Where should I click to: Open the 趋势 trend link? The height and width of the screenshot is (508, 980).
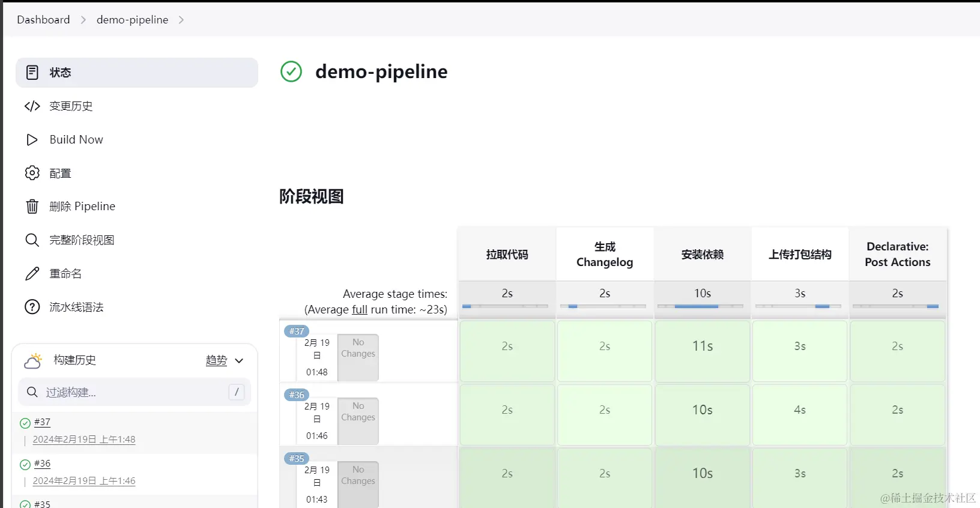pyautogui.click(x=216, y=360)
